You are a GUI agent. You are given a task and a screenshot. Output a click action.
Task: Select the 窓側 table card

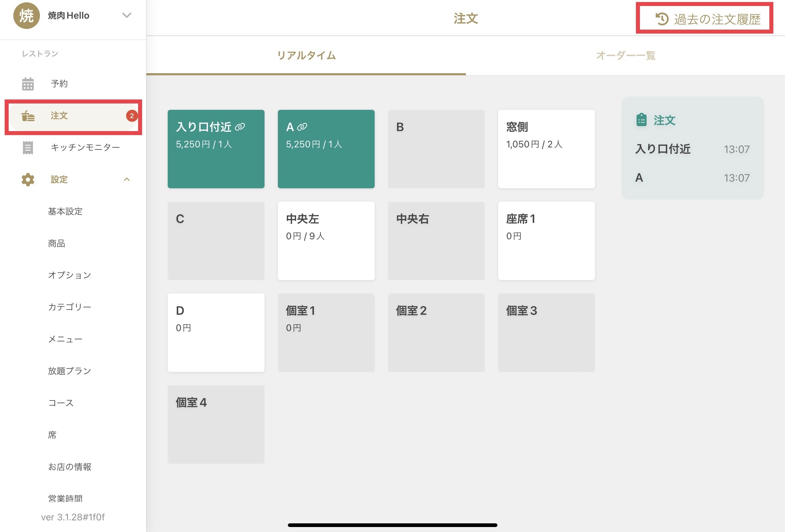click(546, 149)
